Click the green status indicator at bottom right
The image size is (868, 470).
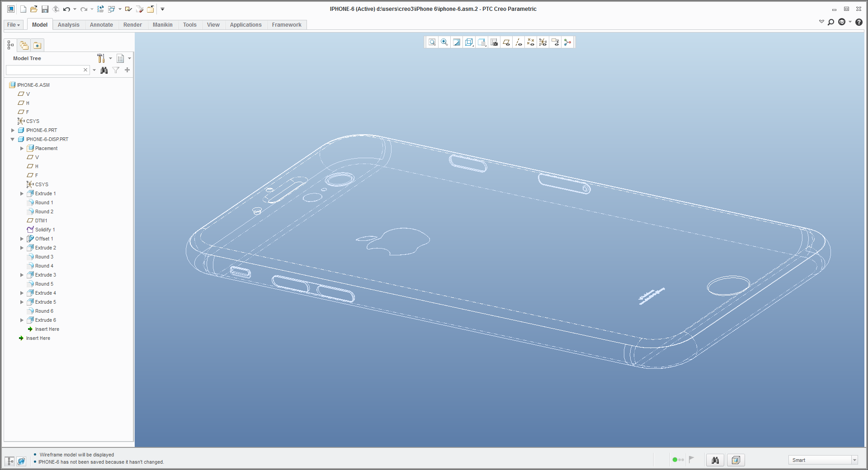(x=675, y=460)
